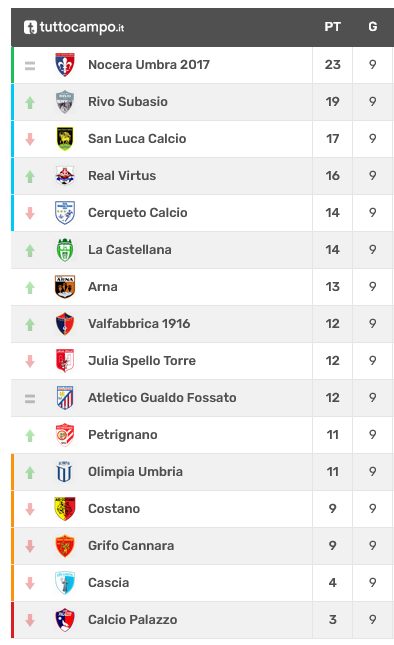Open the Grifo Cannara team link
This screenshot has width=394, height=645.
pos(131,546)
